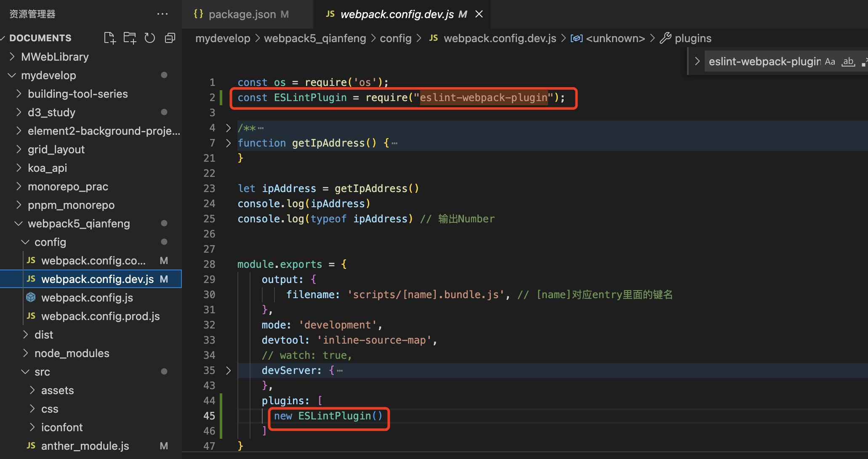This screenshot has width=868, height=459.
Task: Toggle Use Regular Expression in find widget
Action: click(864, 61)
